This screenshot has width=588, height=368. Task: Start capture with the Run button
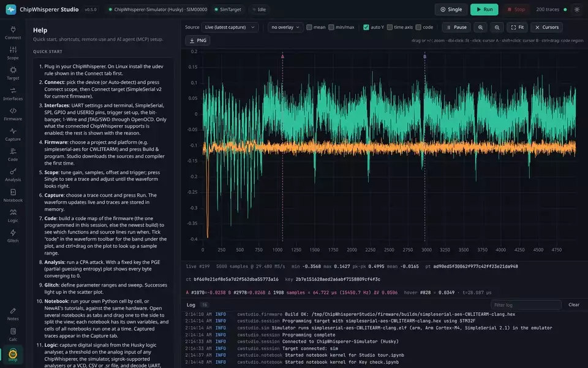click(484, 9)
